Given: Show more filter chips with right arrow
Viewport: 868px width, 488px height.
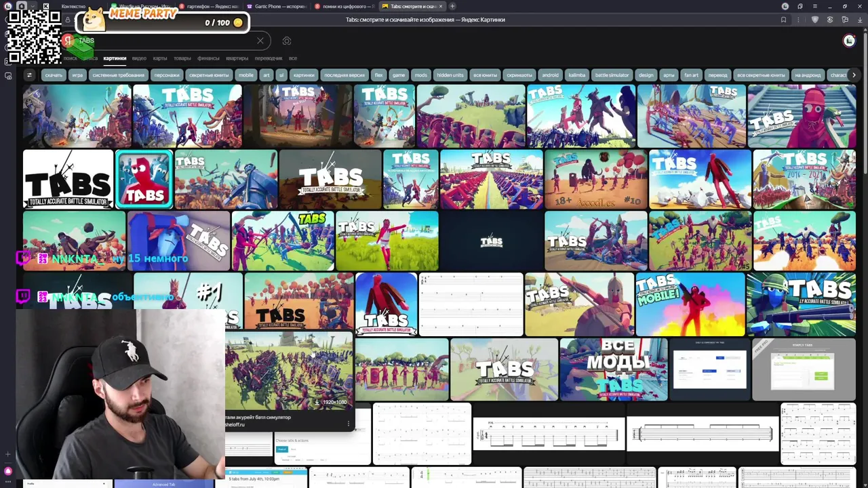Looking at the screenshot, I should click(x=854, y=75).
